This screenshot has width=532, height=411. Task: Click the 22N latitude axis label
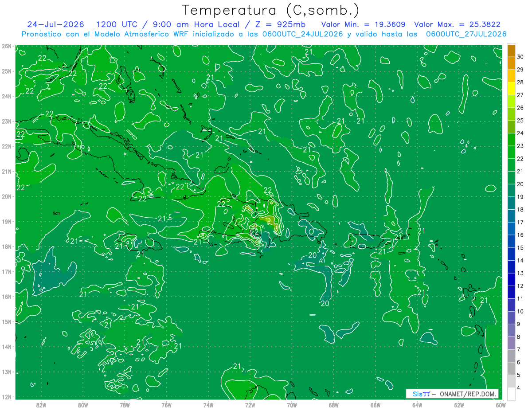pos(6,146)
